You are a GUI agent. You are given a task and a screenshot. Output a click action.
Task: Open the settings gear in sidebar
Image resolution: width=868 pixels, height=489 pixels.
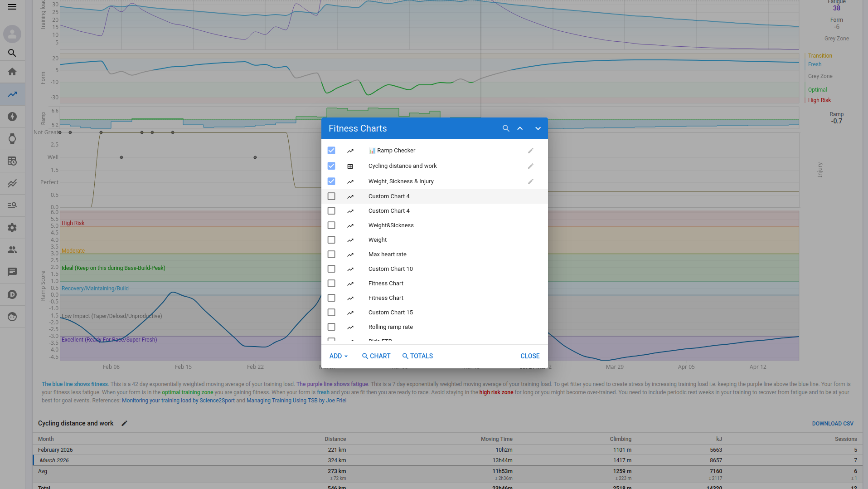click(12, 228)
